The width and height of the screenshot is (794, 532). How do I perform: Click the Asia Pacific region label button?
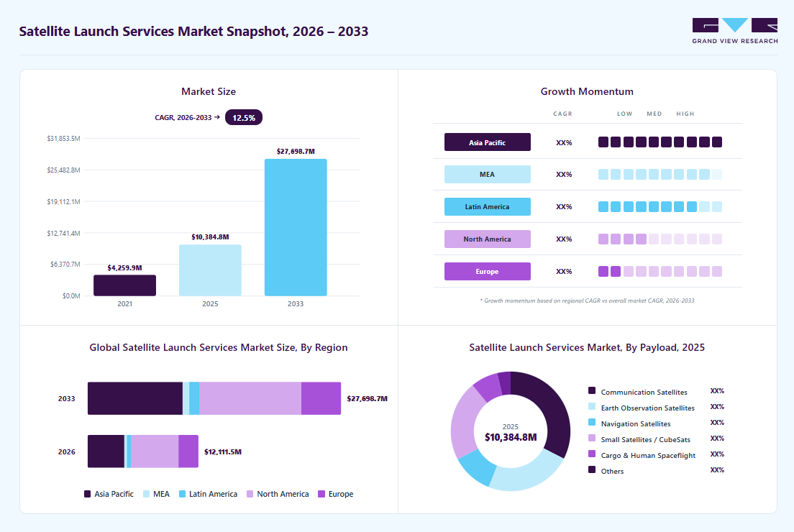(488, 142)
